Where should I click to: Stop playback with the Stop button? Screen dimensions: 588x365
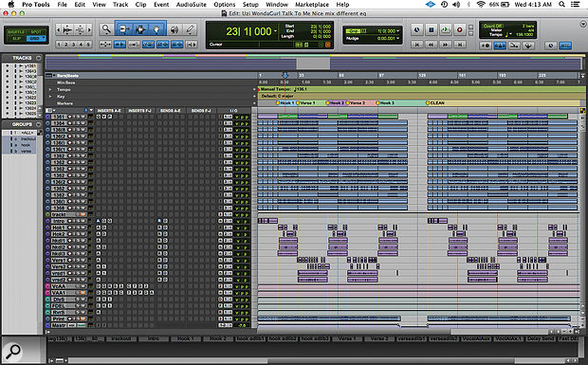[432, 29]
